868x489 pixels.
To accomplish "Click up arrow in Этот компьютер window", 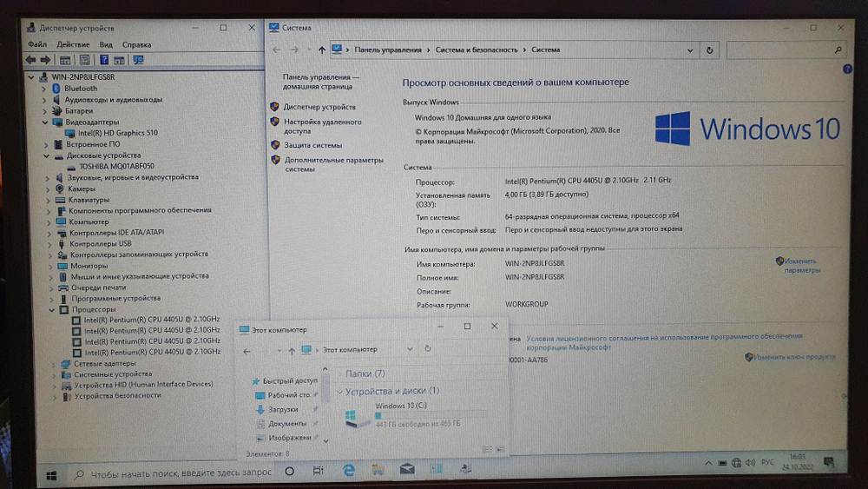I will click(x=292, y=351).
